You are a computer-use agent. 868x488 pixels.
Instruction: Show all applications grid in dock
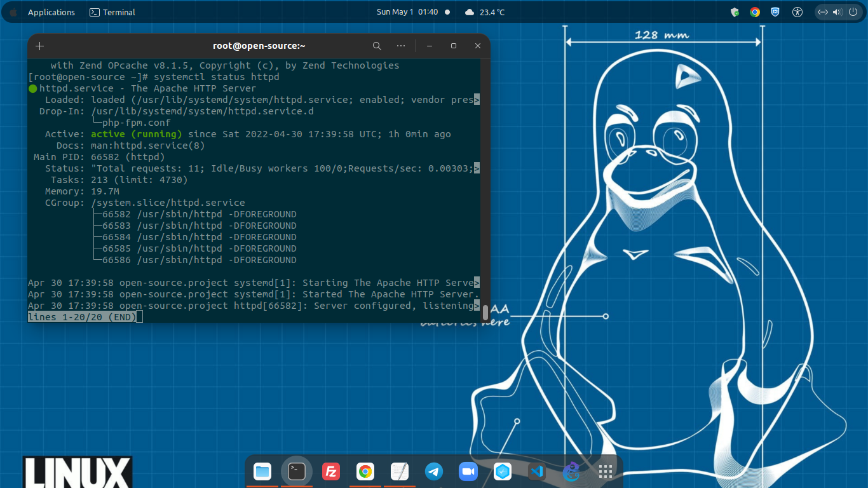click(x=606, y=471)
